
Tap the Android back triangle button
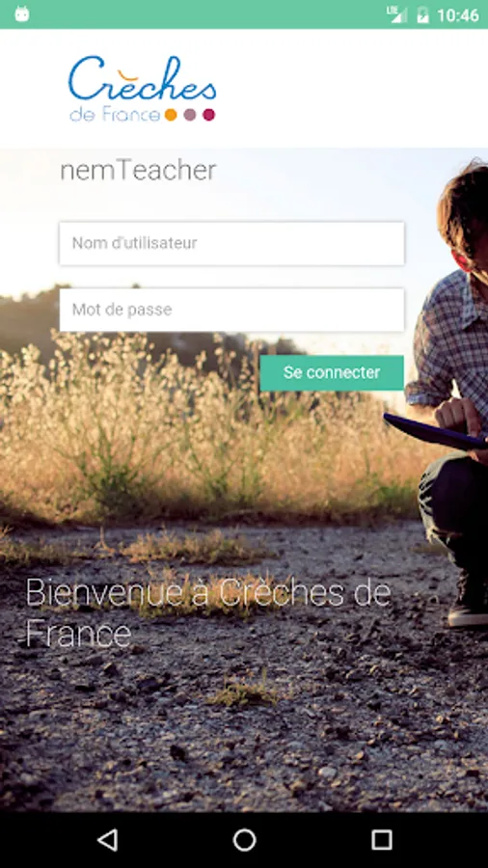tap(107, 840)
